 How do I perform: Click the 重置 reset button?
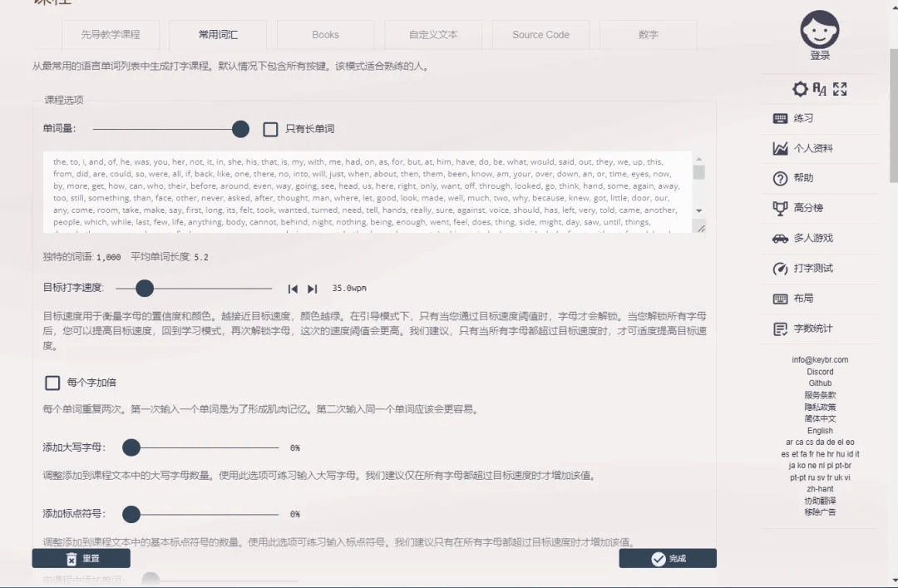point(81,558)
